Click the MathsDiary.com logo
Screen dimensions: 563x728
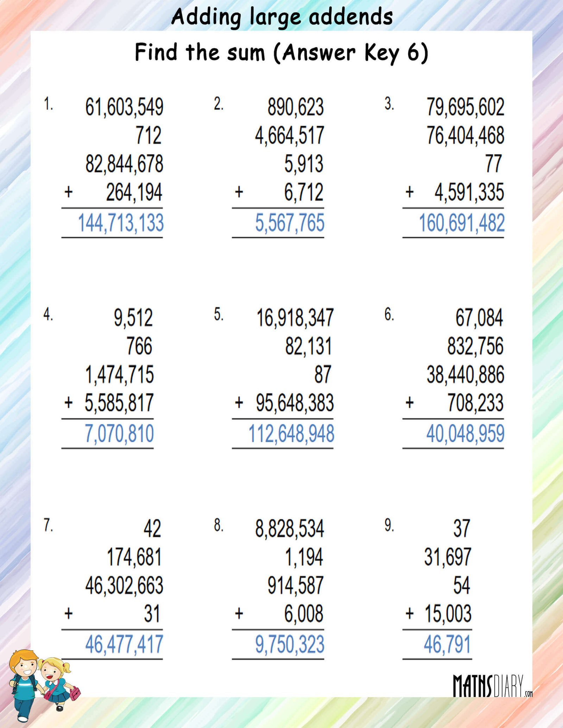[493, 685]
